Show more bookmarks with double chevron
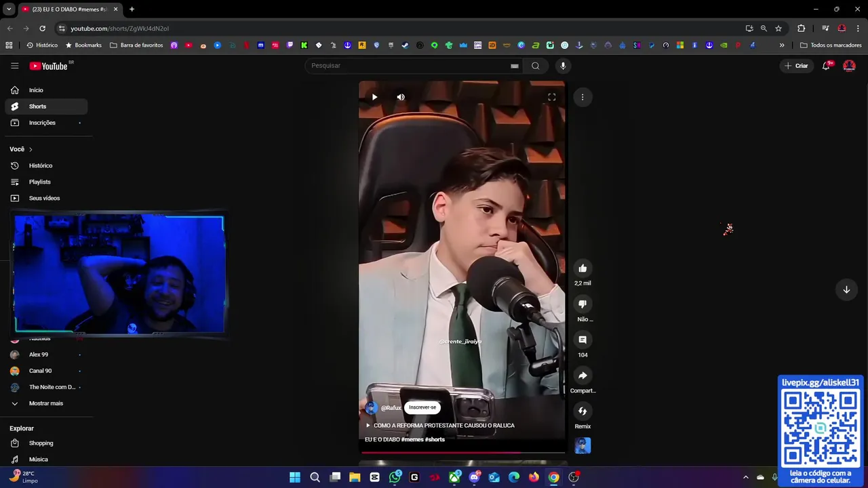This screenshot has width=868, height=488. tap(782, 45)
